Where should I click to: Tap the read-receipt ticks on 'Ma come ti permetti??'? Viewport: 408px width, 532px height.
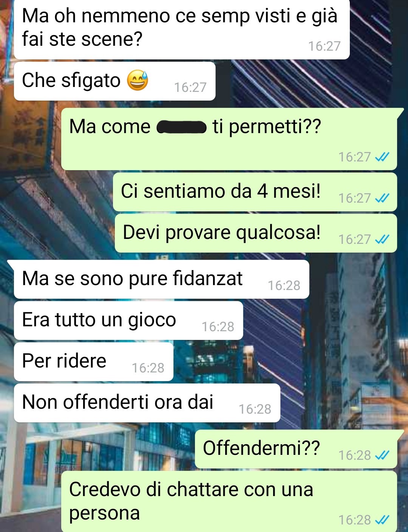tap(382, 157)
